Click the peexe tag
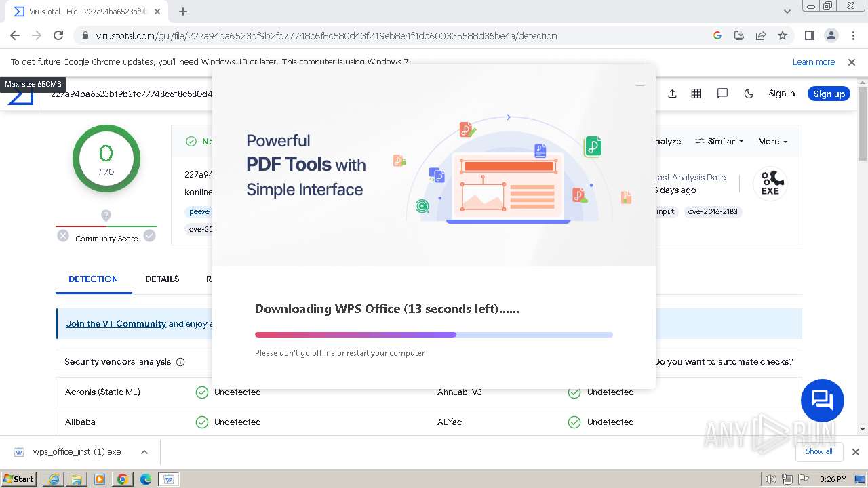 coord(199,211)
